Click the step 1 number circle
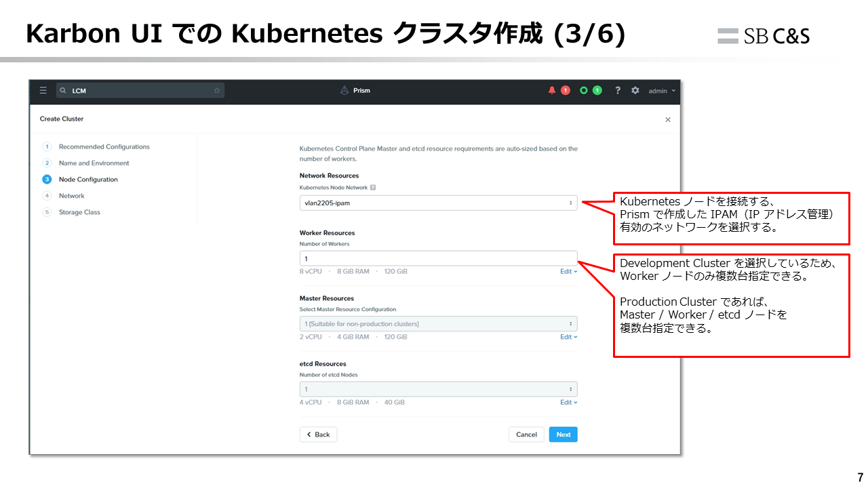The width and height of the screenshot is (868, 488). (47, 146)
